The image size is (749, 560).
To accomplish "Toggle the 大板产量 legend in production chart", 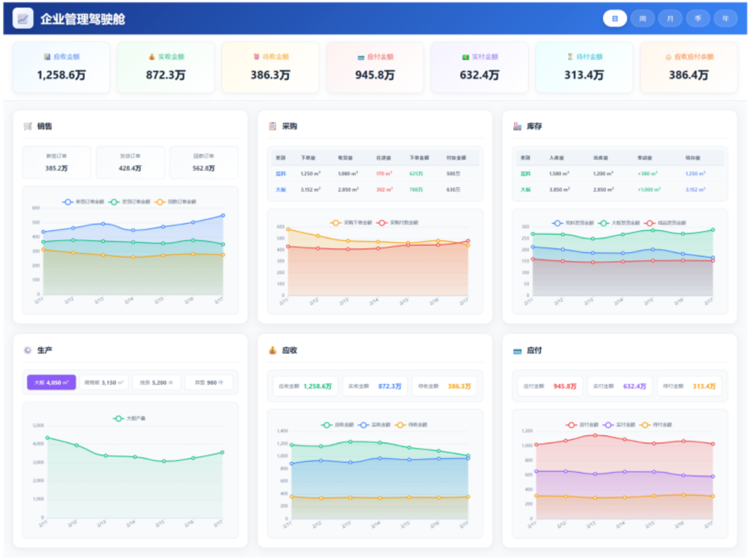I will pos(129,418).
